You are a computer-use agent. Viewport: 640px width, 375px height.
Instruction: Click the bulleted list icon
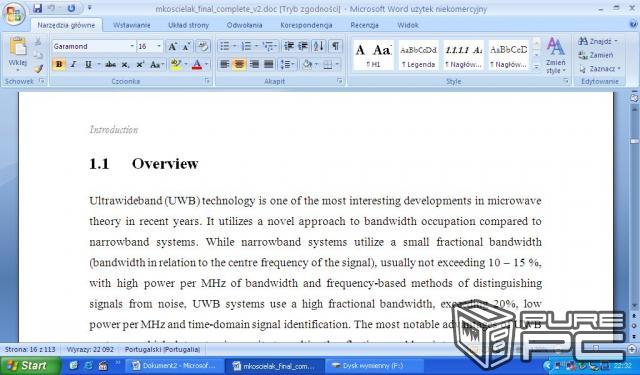coord(225,46)
